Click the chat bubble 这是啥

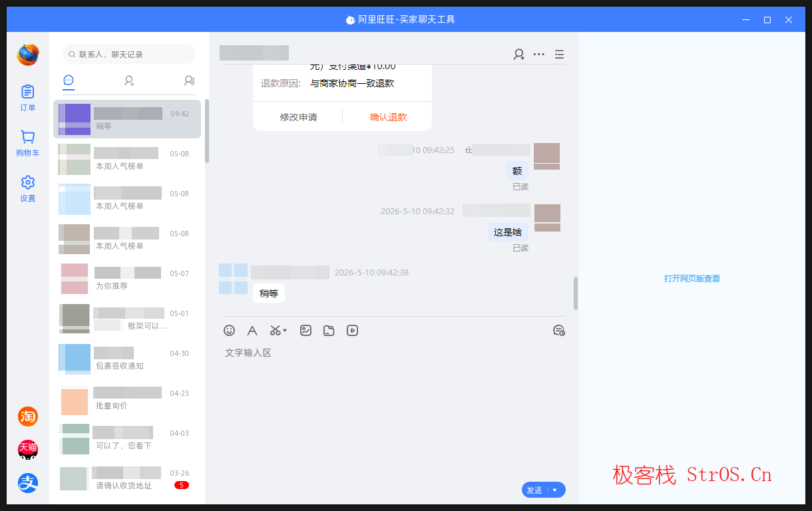(508, 232)
